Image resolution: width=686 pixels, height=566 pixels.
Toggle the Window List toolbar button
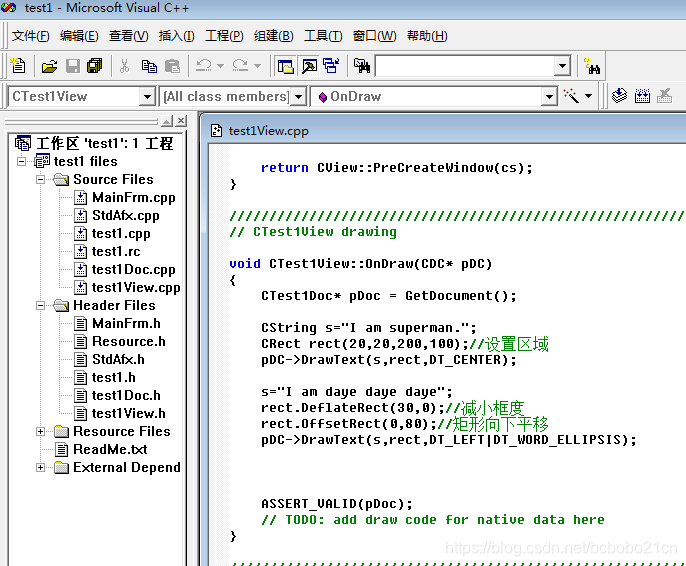(x=331, y=66)
